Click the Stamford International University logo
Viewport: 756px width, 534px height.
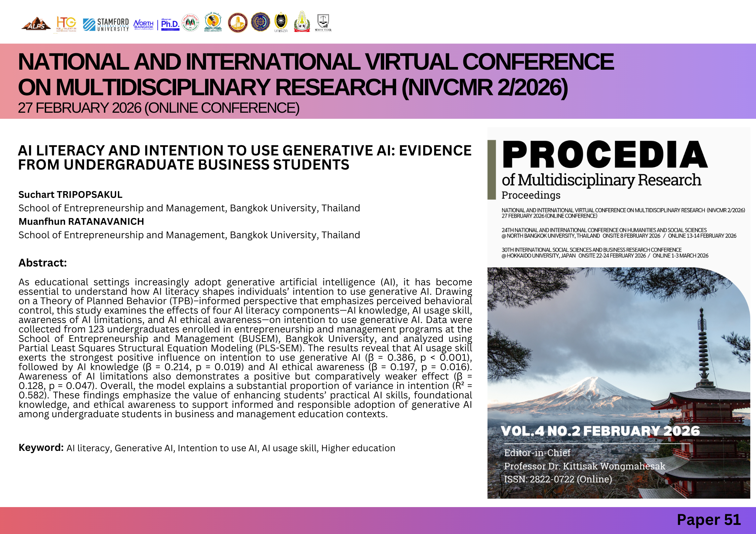point(106,25)
